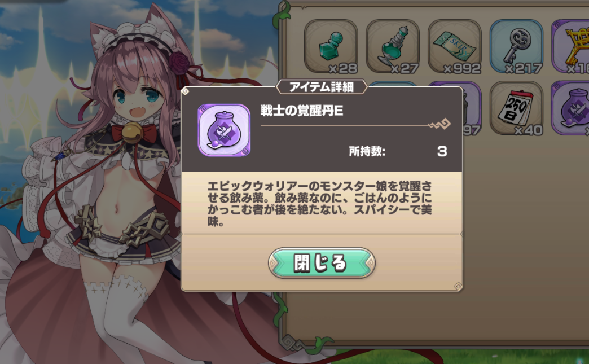
Task: Select the silver key item x217
Action: pos(516,46)
